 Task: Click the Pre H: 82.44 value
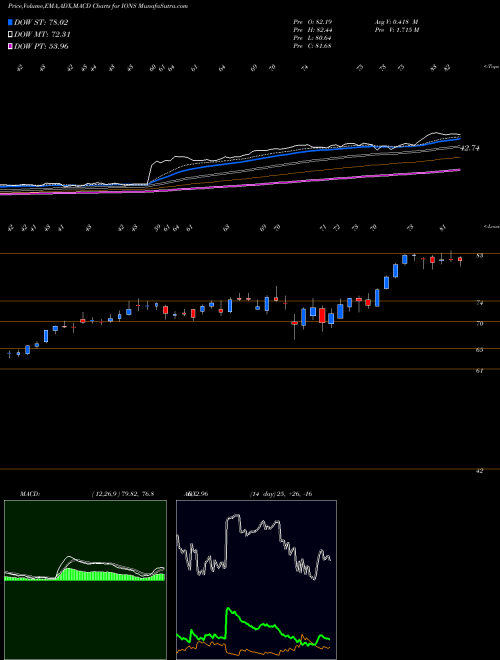pyautogui.click(x=312, y=30)
